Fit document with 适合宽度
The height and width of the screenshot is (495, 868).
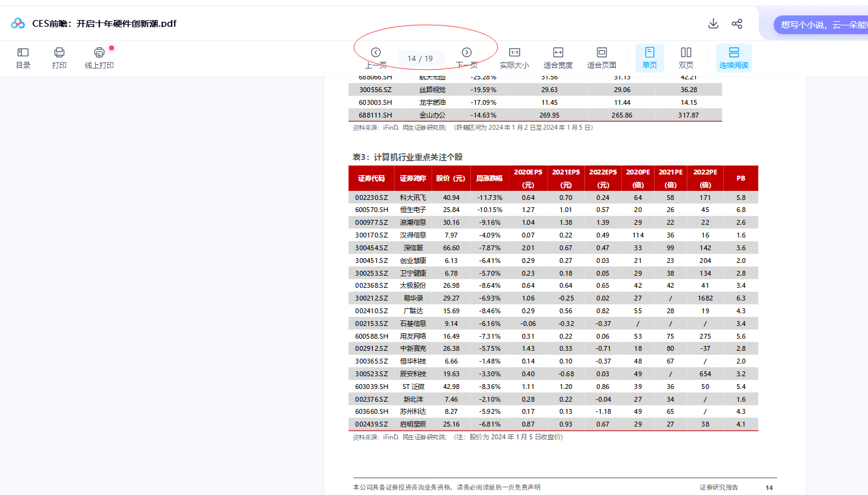(x=558, y=58)
